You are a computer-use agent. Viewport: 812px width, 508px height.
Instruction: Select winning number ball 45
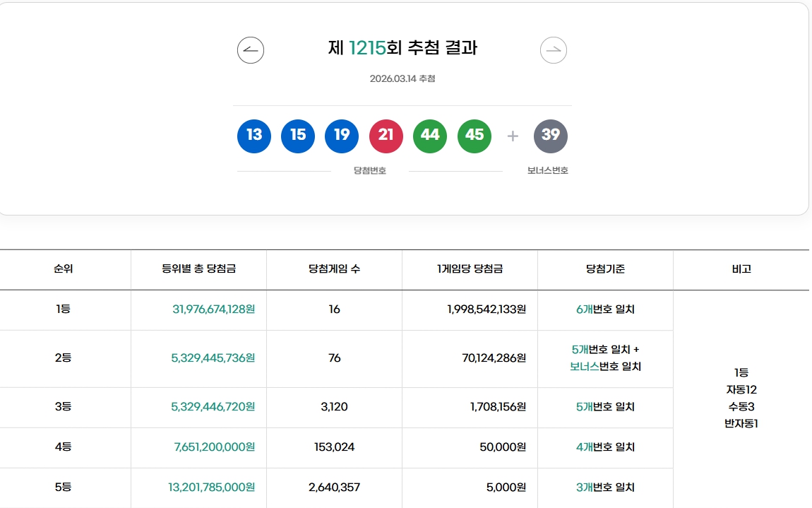[474, 136]
